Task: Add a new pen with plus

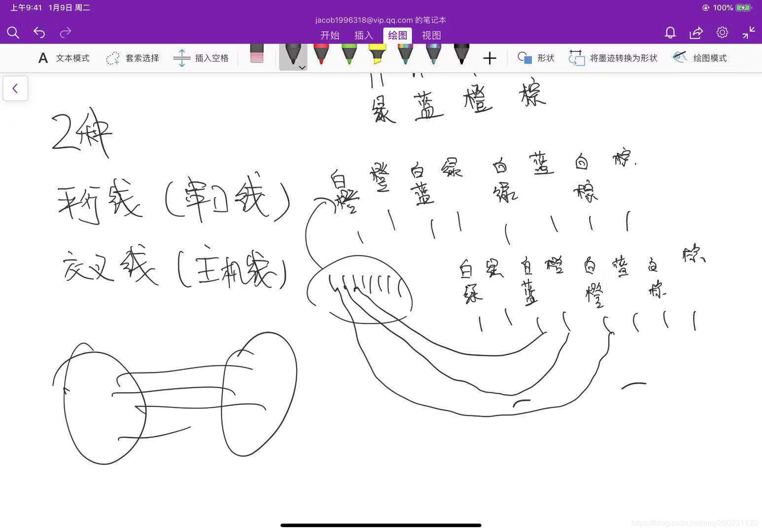Action: (x=489, y=59)
